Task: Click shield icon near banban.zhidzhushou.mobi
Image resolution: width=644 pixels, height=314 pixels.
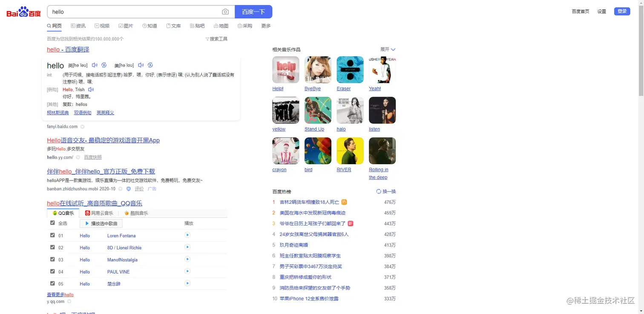Action: point(129,189)
